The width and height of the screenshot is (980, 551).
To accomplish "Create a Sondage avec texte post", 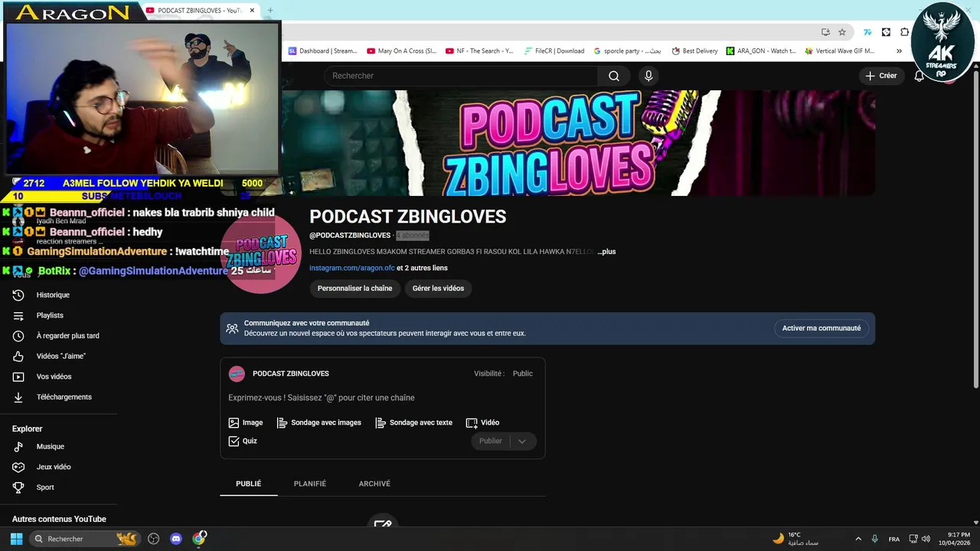I will point(413,422).
